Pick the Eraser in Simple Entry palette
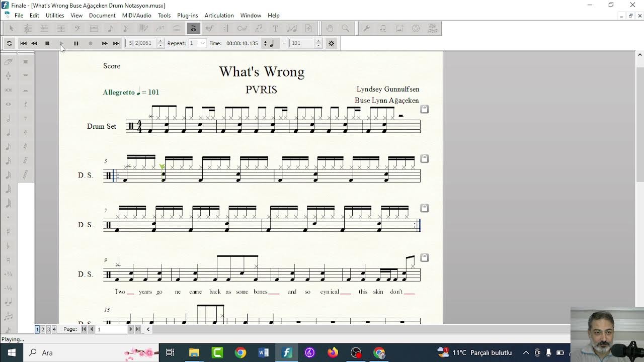Screen dimensions: 644x362 tap(9, 62)
